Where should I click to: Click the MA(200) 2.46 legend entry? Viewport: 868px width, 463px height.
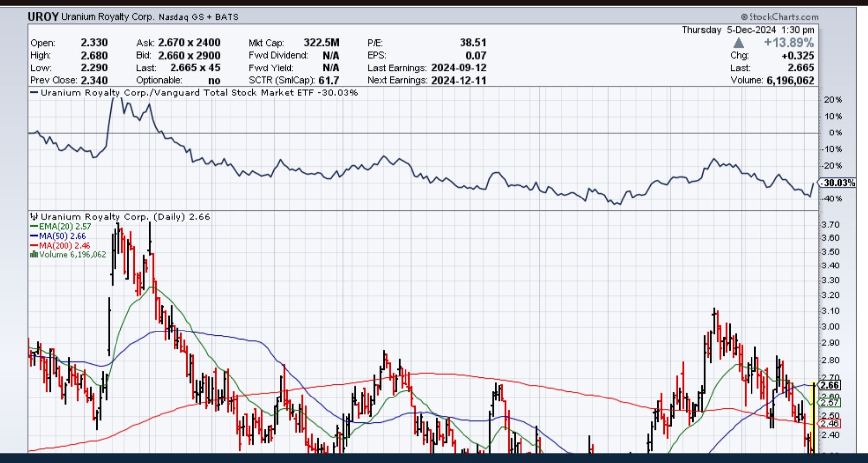pyautogui.click(x=60, y=245)
